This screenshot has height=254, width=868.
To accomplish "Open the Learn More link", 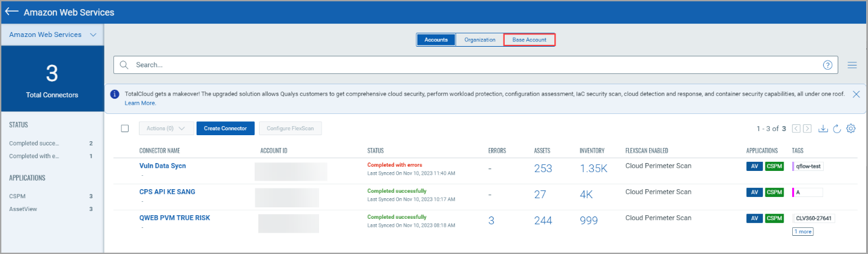I will coord(140,103).
